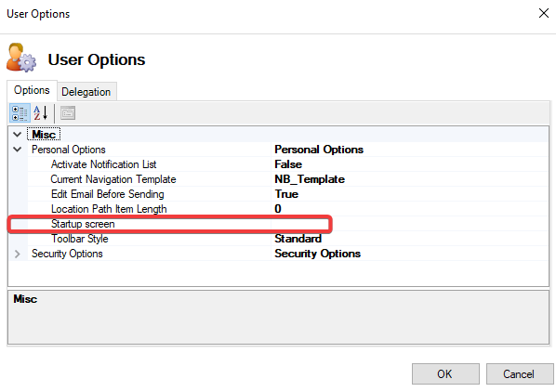556x392 pixels.
Task: Click the empty Startup screen value field
Action: pos(409,224)
